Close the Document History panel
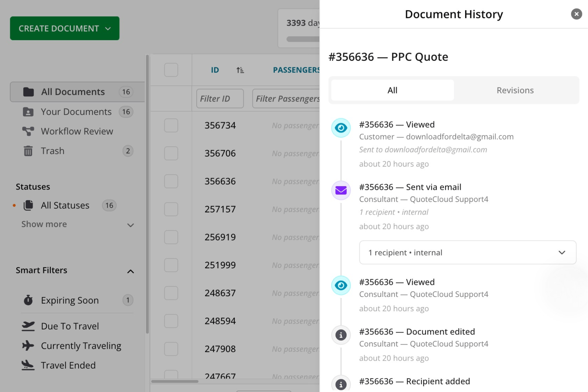Viewport: 588px width, 392px height. [x=576, y=14]
